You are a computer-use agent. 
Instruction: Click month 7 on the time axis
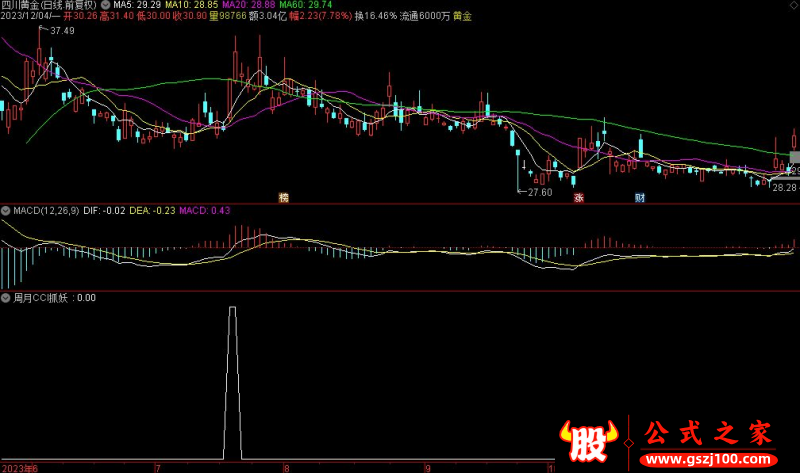(x=157, y=467)
